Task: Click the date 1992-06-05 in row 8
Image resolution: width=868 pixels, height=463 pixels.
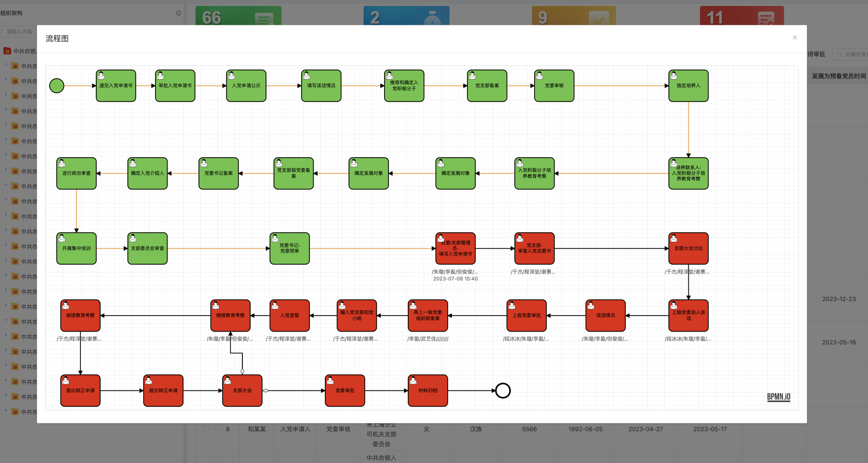Action: (x=585, y=429)
